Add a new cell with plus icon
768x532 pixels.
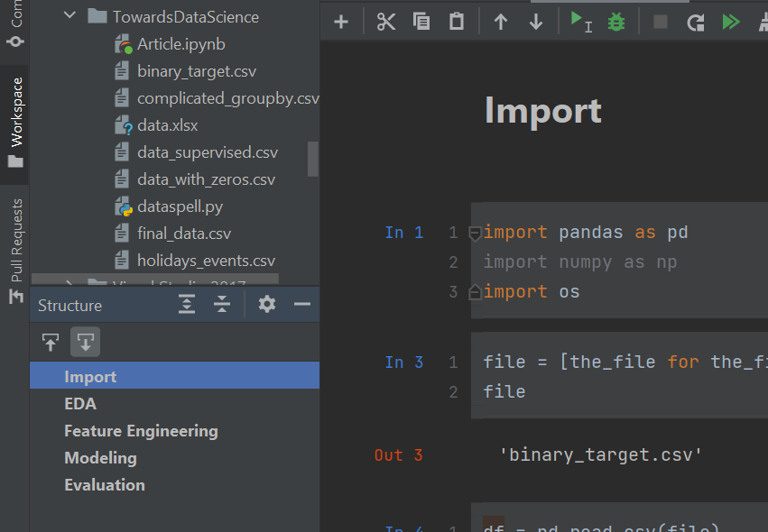(341, 23)
